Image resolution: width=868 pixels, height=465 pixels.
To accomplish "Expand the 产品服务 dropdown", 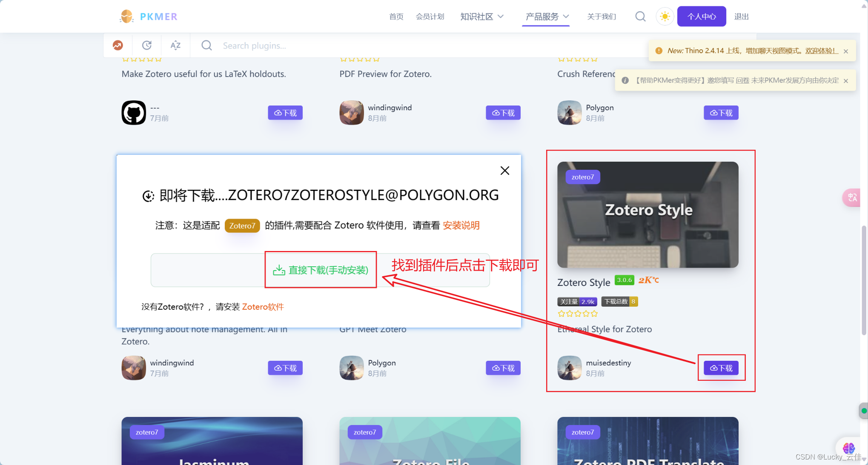I will point(547,17).
